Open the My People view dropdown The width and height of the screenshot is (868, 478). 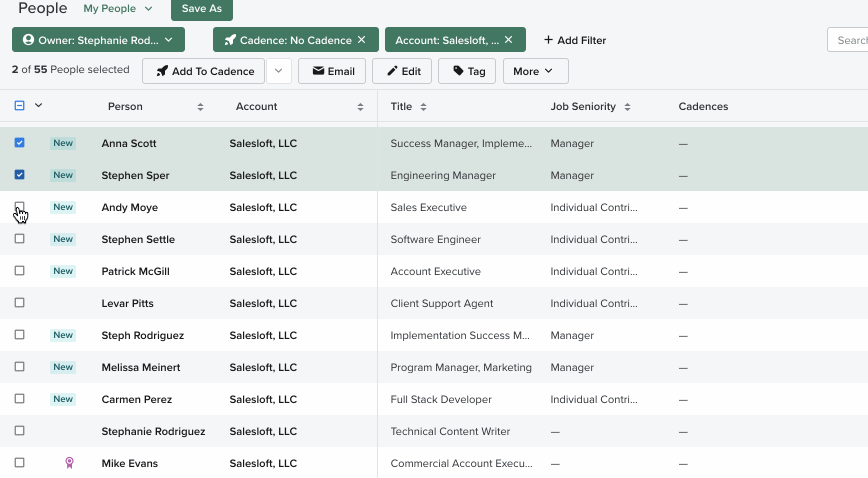(117, 8)
